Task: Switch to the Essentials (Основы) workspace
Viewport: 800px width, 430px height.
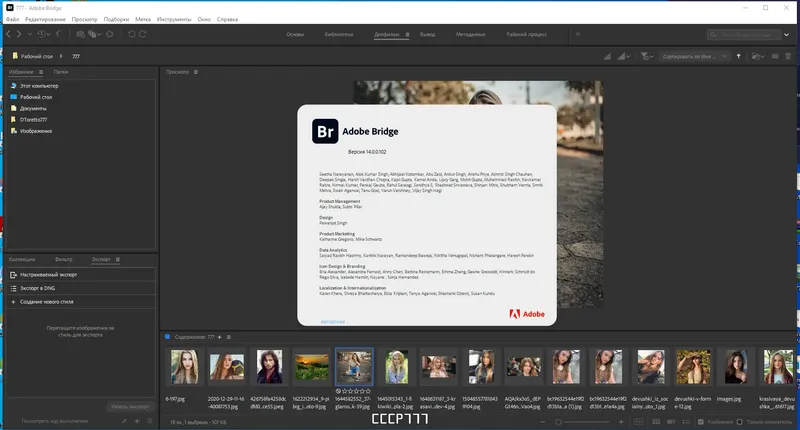Action: coord(295,35)
